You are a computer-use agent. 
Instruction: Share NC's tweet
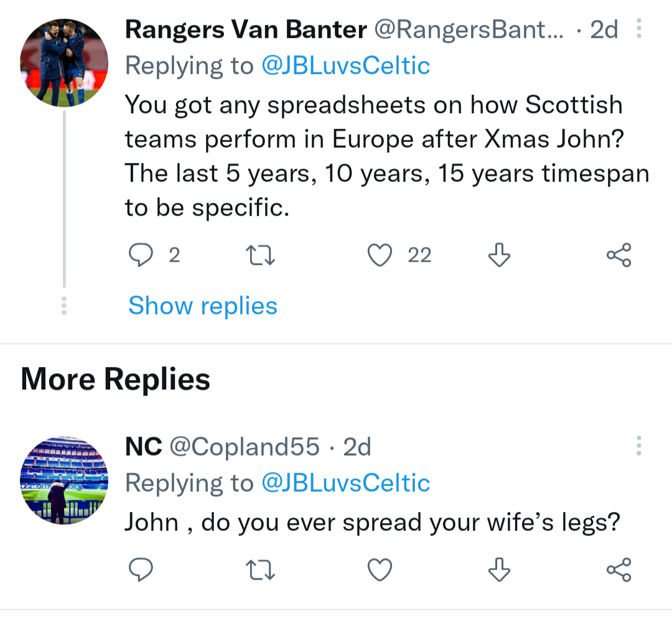coord(618,569)
